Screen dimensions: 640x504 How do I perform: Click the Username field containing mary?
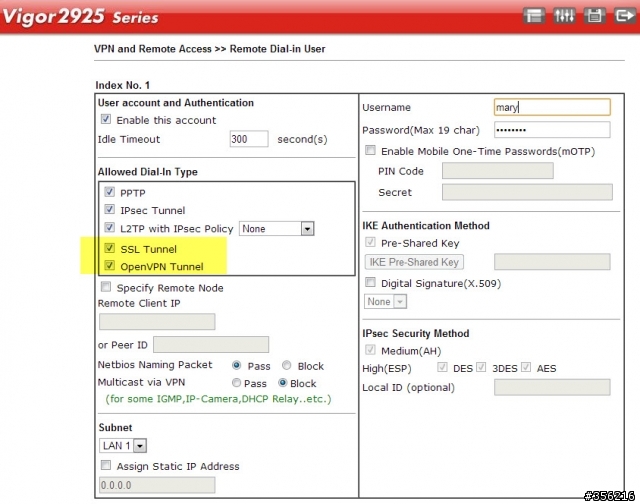tap(552, 107)
